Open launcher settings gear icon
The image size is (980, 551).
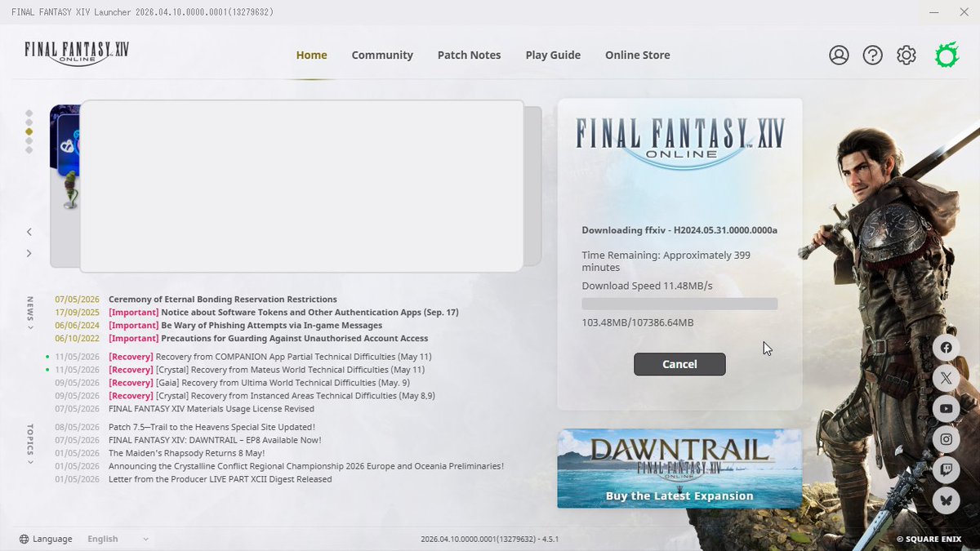click(906, 55)
